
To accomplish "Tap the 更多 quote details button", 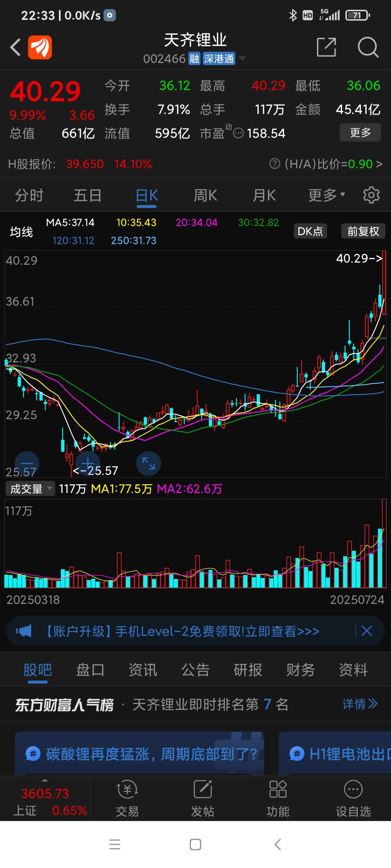I will click(x=360, y=132).
